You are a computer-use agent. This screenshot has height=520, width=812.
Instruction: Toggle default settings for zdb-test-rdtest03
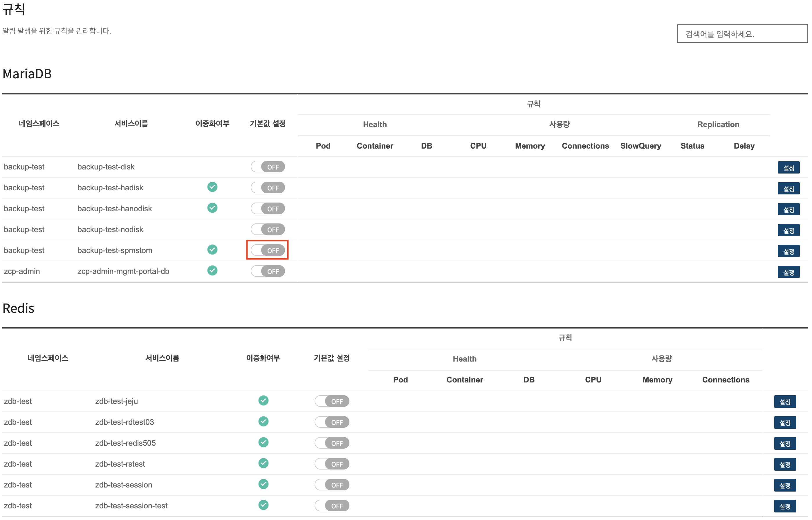point(331,422)
